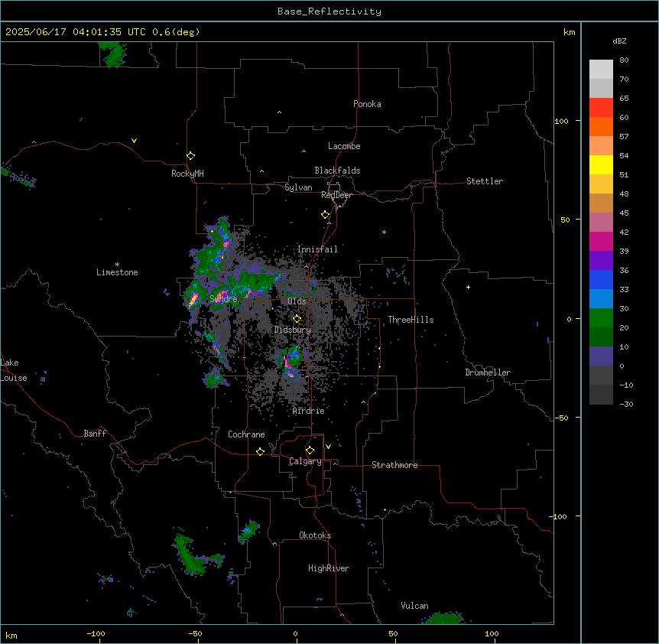Screen dimensions: 659x644
Task: Click the Airdrie label
Action: click(309, 411)
